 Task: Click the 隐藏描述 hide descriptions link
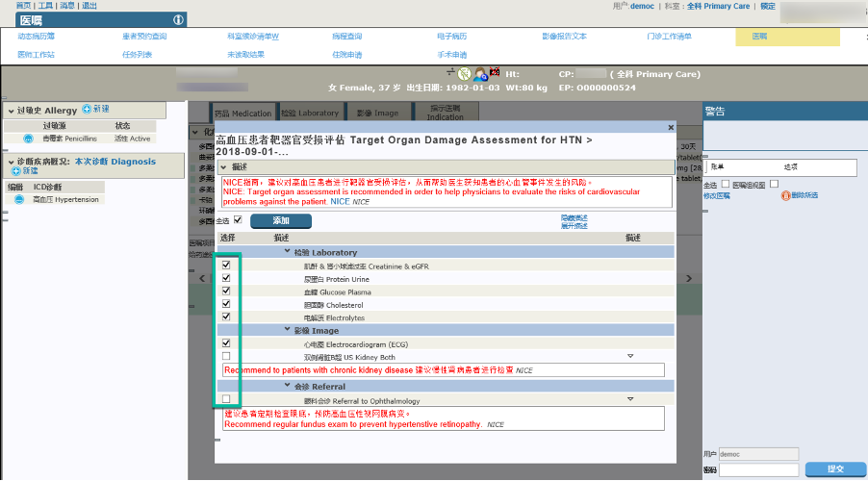click(x=574, y=218)
